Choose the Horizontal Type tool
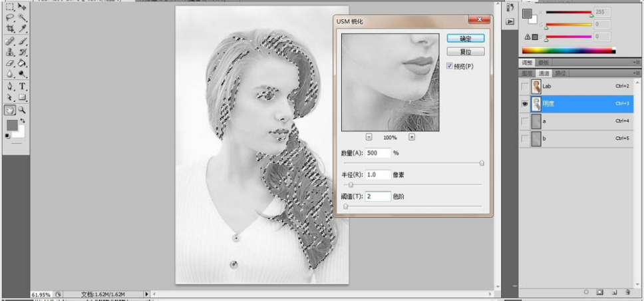644x301 pixels. pyautogui.click(x=23, y=87)
